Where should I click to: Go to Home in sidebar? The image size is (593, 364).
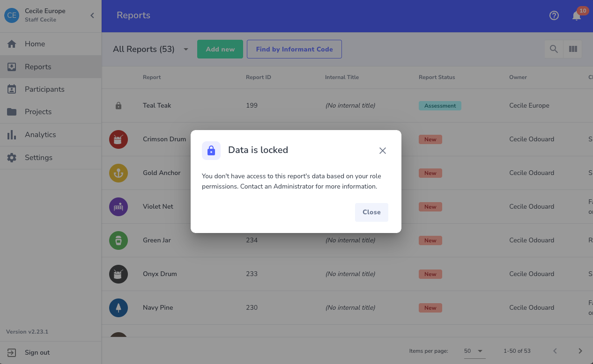(35, 44)
